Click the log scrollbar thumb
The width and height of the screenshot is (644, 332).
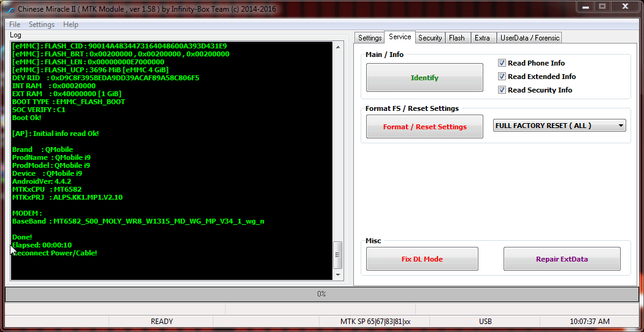click(x=337, y=254)
